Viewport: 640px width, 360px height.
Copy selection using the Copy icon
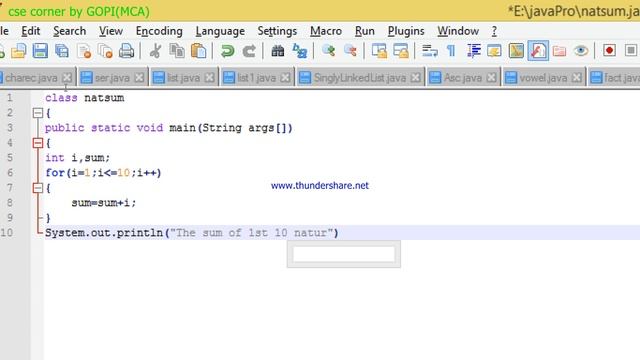pos(177,51)
